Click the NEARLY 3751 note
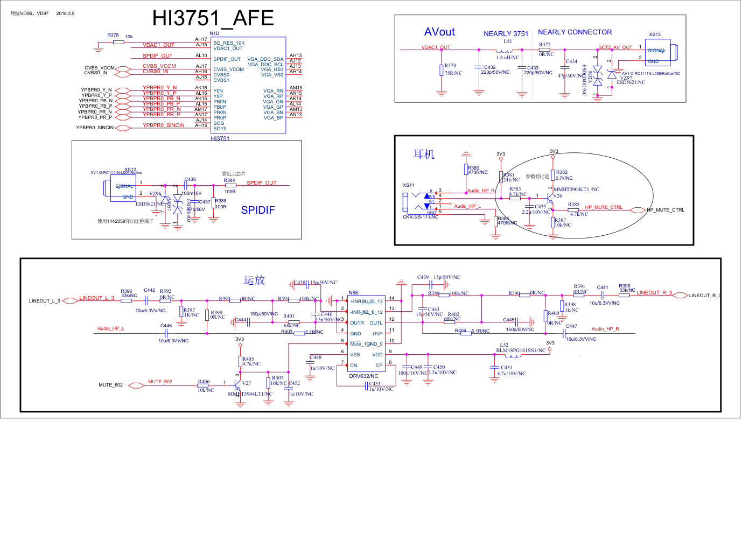 [x=506, y=33]
